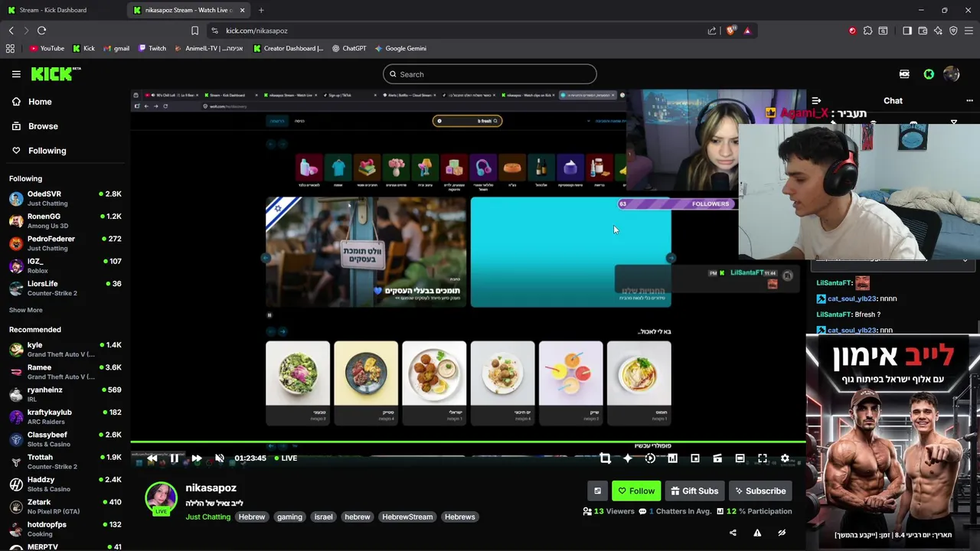This screenshot has height=551, width=980.
Task: Select the HebrewStream tag
Action: click(407, 517)
